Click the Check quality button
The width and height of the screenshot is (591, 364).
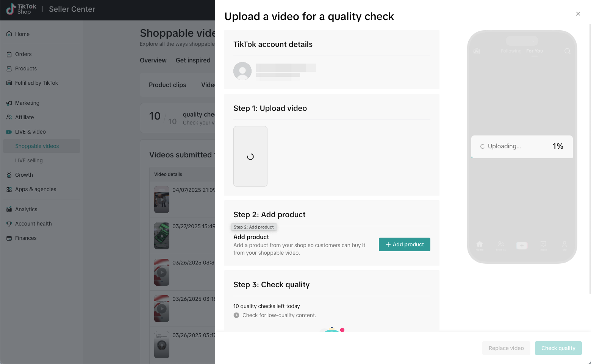coord(558,348)
